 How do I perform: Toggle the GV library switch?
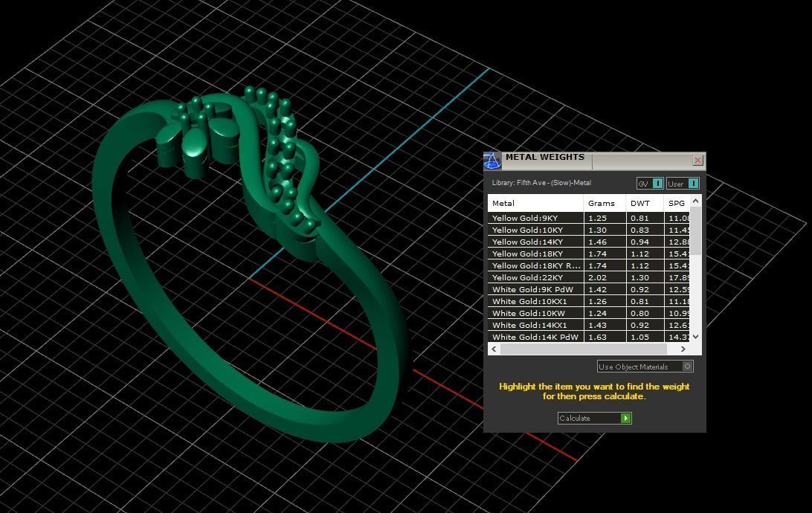(650, 184)
